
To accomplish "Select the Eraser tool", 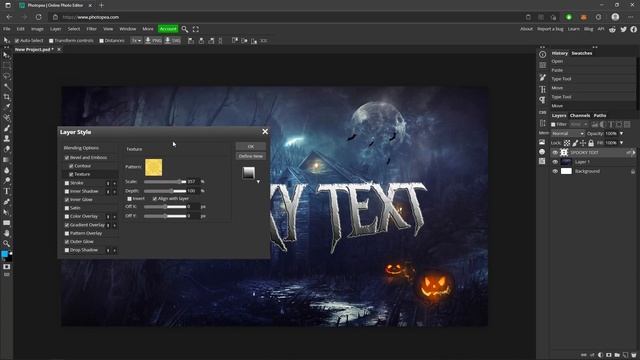I will [x=7, y=149].
